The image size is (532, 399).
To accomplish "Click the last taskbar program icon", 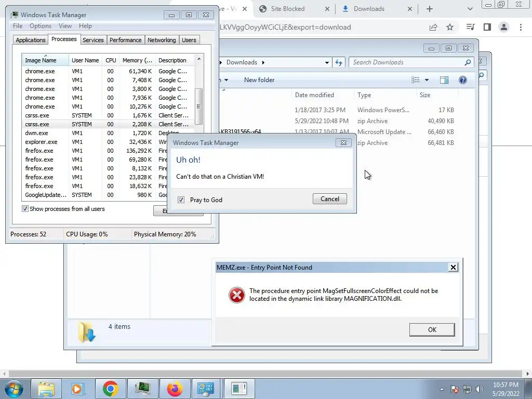I will (x=239, y=389).
